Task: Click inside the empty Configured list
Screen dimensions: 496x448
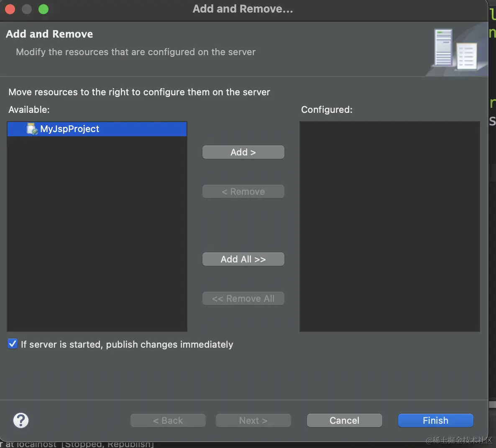Action: 389,227
